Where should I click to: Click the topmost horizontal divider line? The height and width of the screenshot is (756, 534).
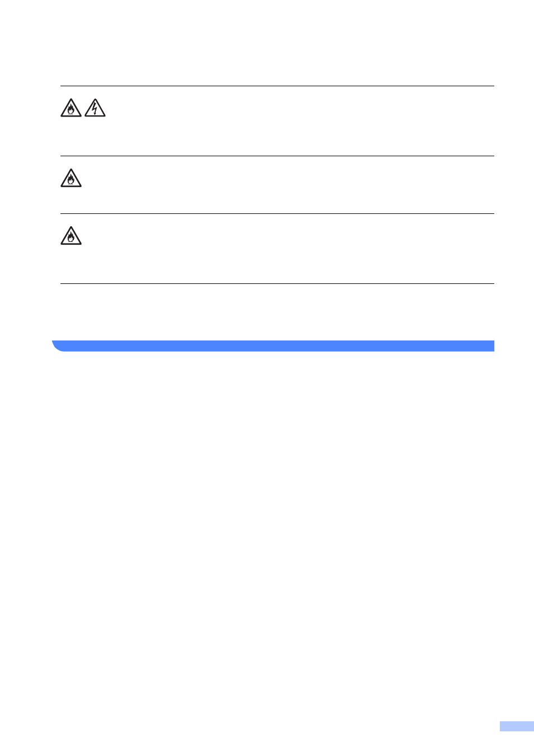pyautogui.click(x=277, y=86)
